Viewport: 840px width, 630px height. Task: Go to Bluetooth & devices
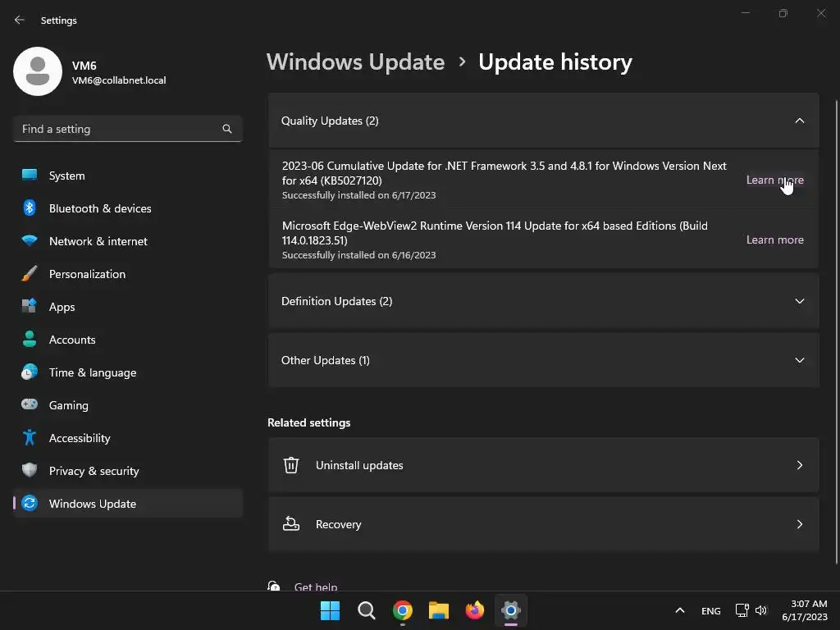127,208
